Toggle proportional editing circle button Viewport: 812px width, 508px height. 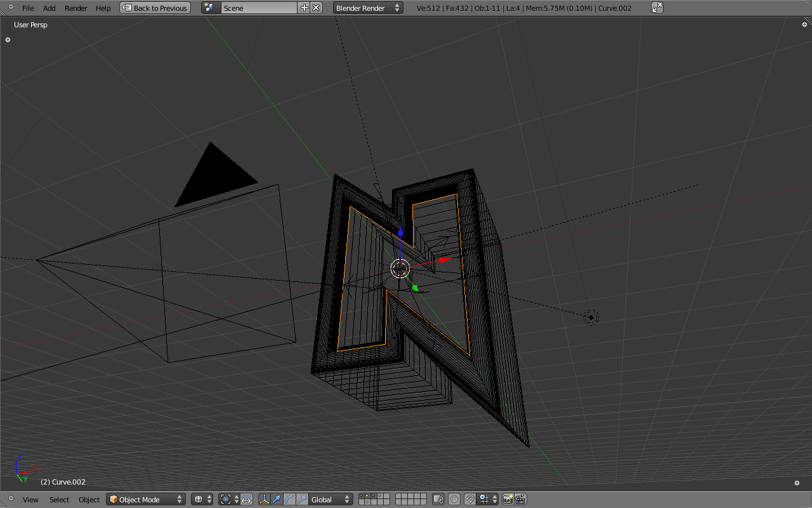(454, 499)
